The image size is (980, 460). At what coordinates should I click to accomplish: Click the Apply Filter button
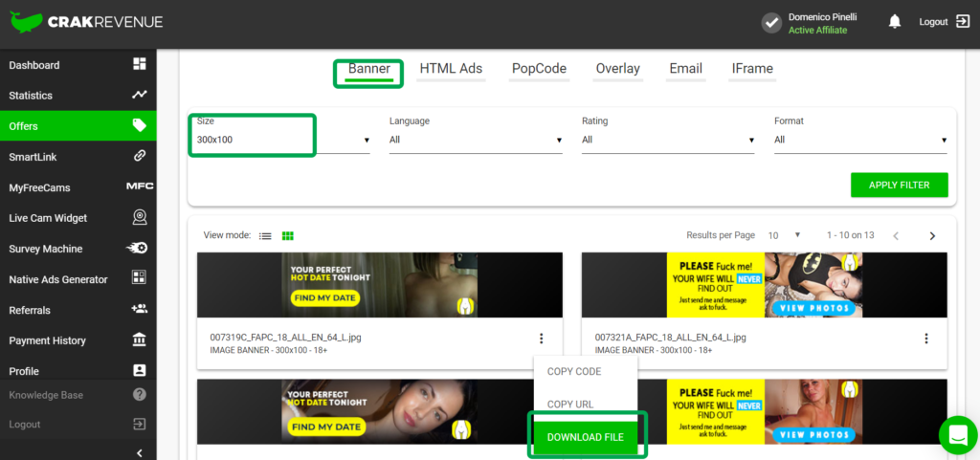[900, 185]
